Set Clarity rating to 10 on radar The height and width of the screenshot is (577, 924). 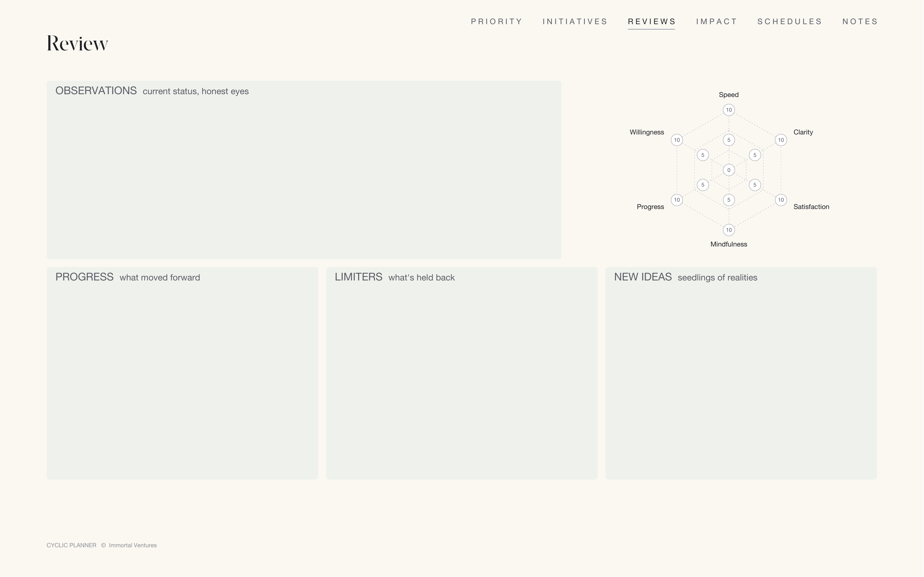tap(781, 140)
